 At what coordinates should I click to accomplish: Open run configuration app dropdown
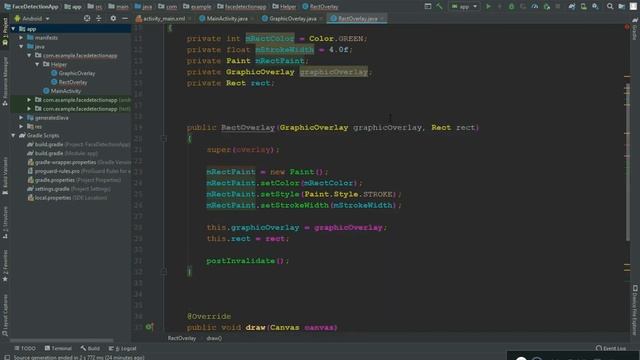tap(464, 7)
